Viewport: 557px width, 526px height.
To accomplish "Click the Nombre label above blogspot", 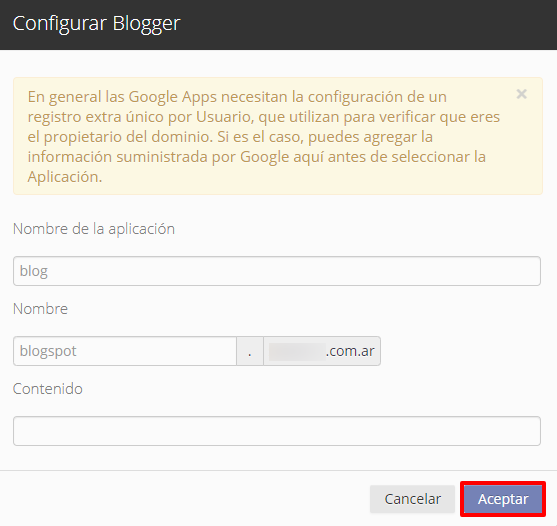I will (x=40, y=309).
